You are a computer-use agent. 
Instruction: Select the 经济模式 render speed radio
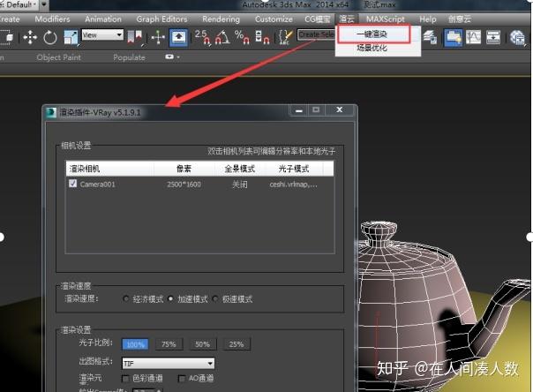[126, 298]
